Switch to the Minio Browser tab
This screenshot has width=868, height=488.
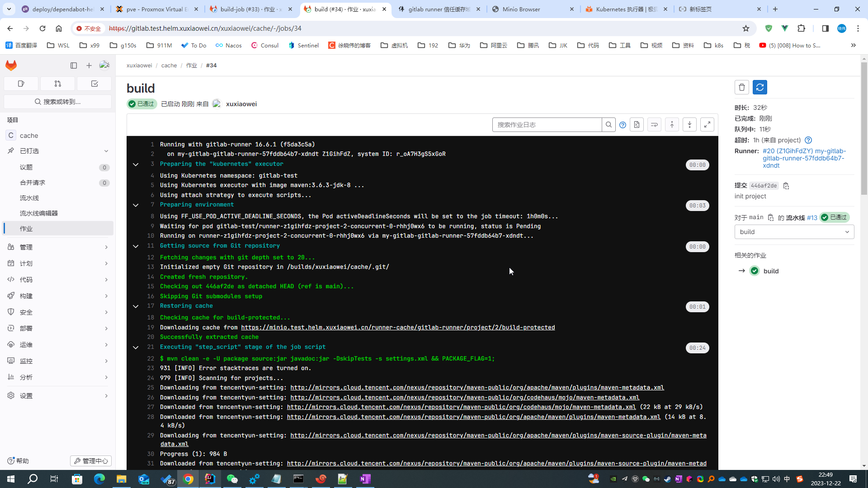point(533,9)
